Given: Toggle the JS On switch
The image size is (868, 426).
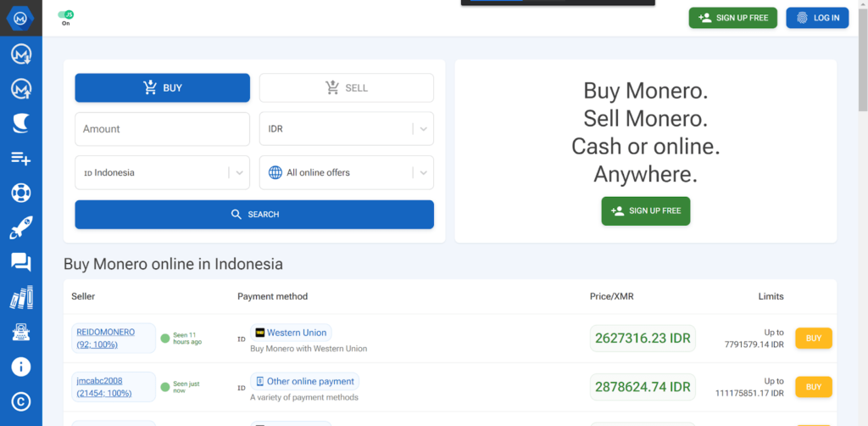Looking at the screenshot, I should (x=66, y=14).
